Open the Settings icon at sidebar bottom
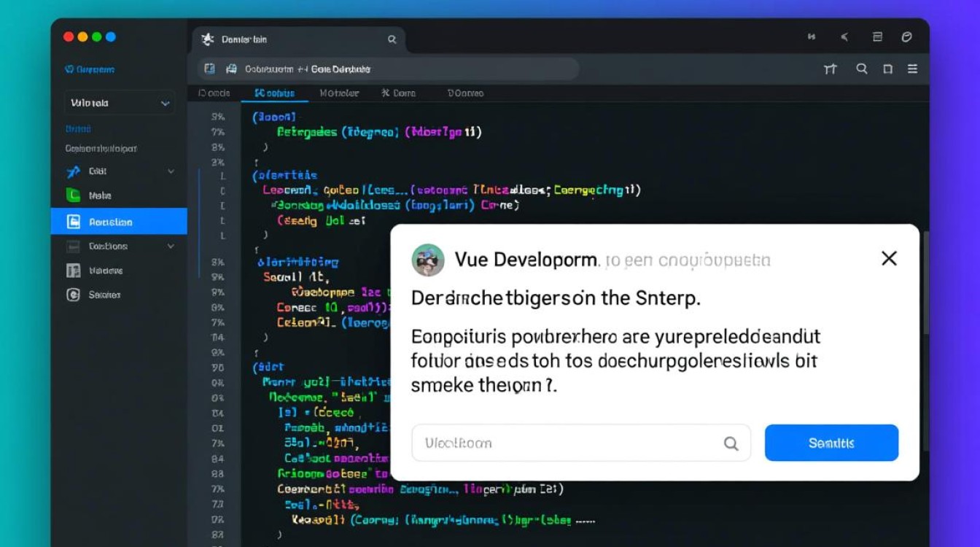This screenshot has height=547, width=980. coord(72,295)
